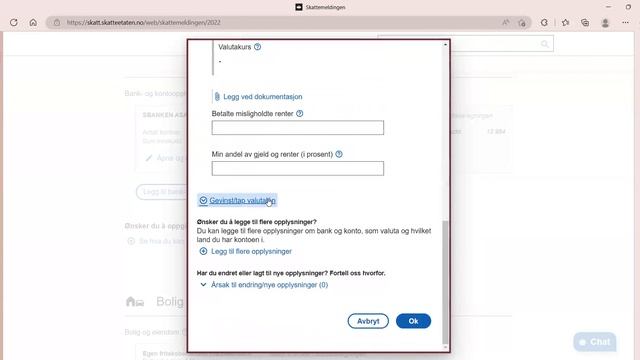
Task: Click help icon for Betalte misligholdte renter
Action: point(300,113)
